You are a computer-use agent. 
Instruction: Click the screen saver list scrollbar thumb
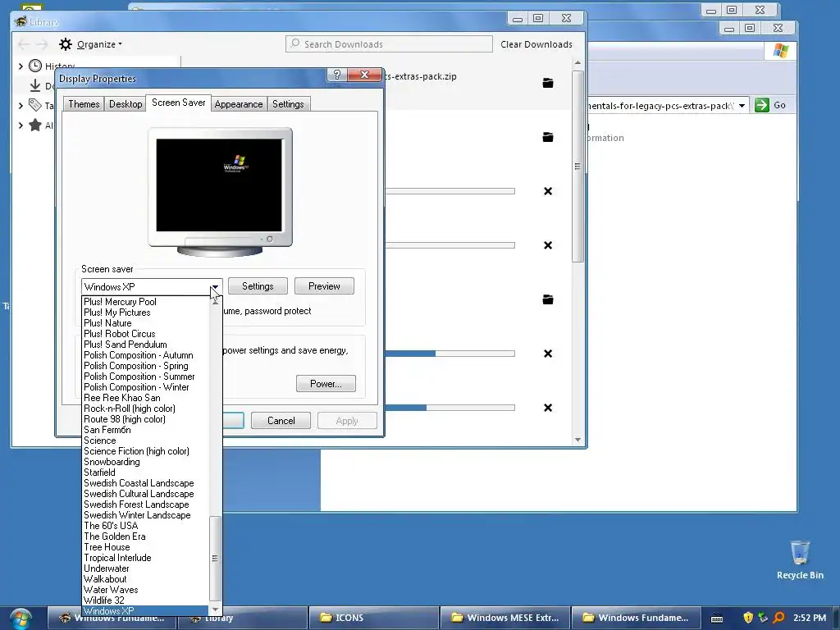[215, 558]
